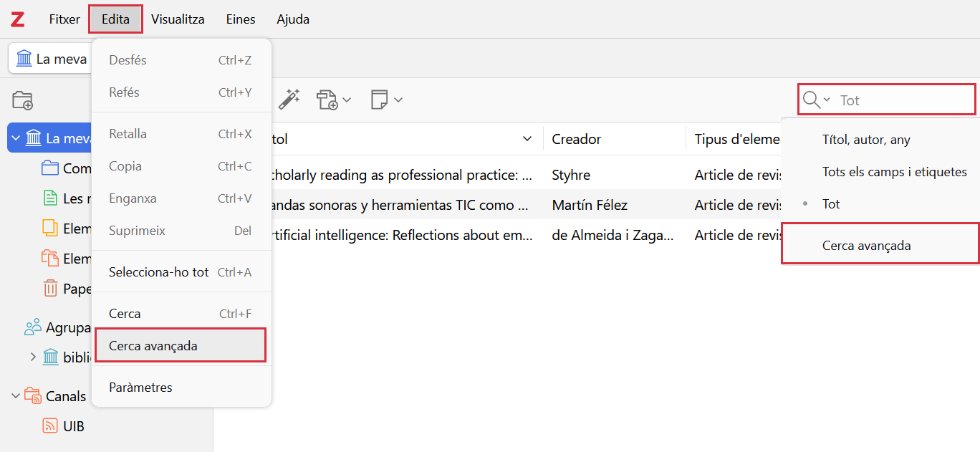The height and width of the screenshot is (452, 980).
Task: Expand the 'bibli' group library
Action: [x=33, y=357]
